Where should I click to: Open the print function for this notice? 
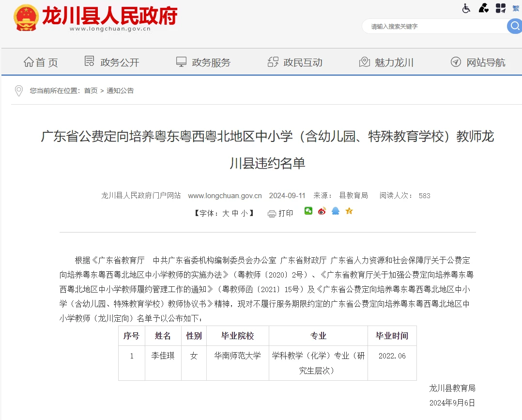tap(281, 213)
